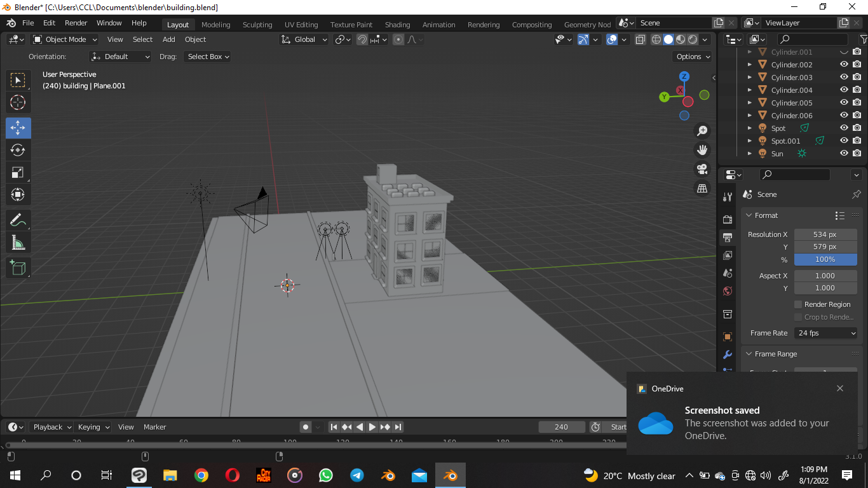The image size is (868, 488).
Task: Open the viewport Options dropdown
Action: click(x=693, y=57)
